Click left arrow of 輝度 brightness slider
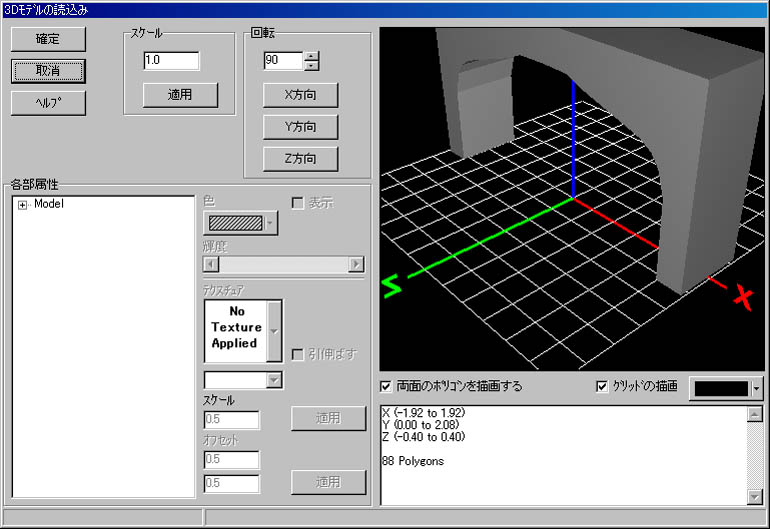This screenshot has height=529, width=770. [211, 264]
